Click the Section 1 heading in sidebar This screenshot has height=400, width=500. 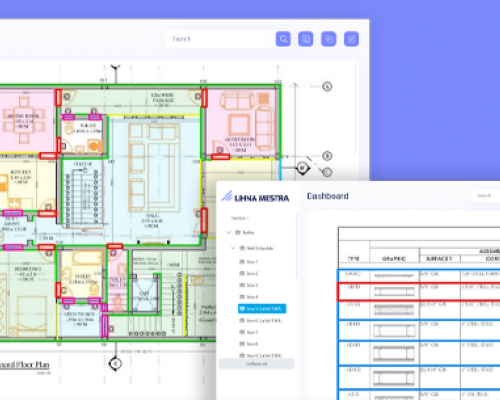point(240,218)
